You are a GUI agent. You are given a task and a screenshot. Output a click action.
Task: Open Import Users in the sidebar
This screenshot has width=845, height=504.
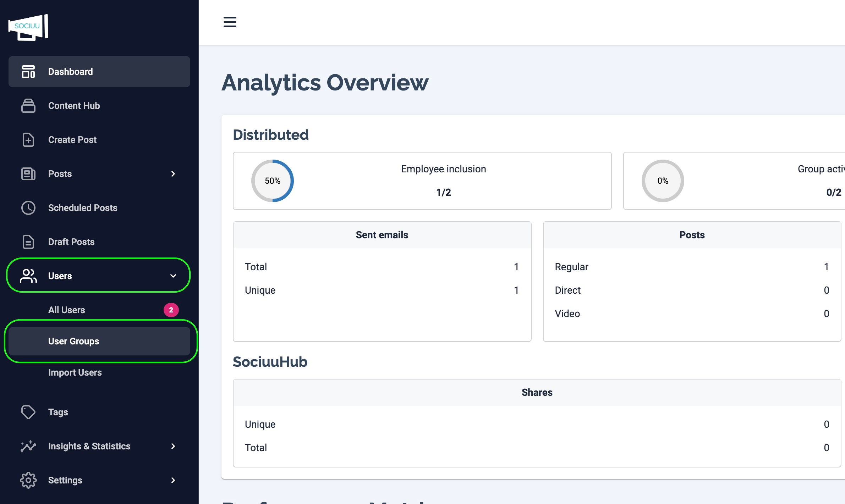[x=75, y=372]
